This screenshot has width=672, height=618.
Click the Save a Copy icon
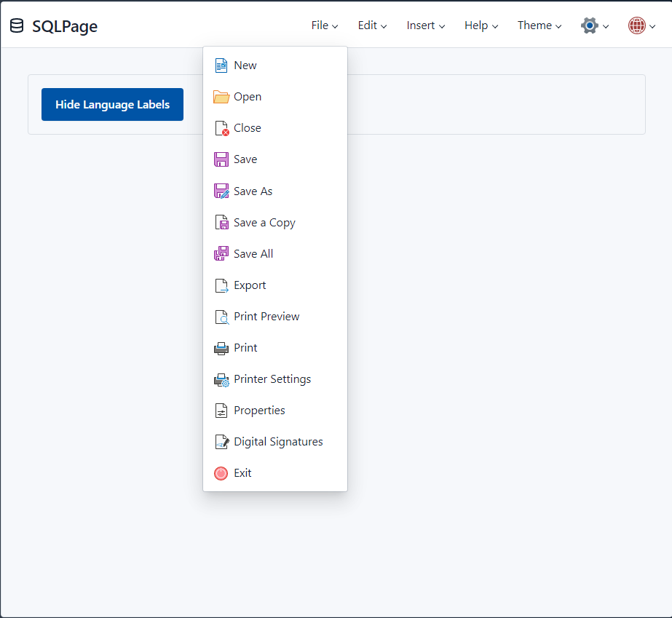point(221,223)
